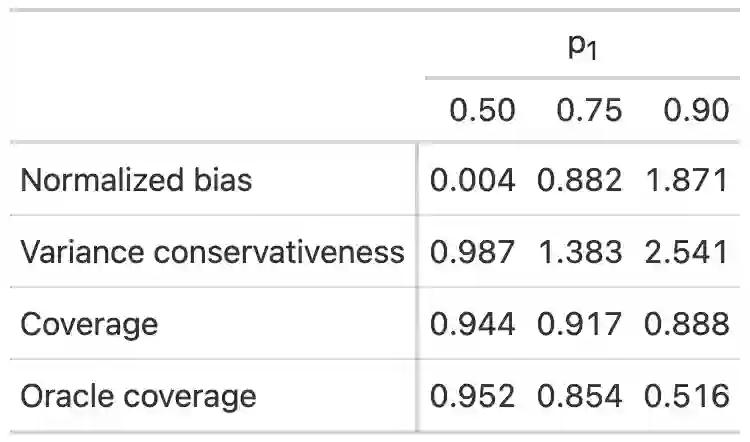Pick the Coverage value 0.917
This screenshot has height=442, width=750.
click(580, 324)
